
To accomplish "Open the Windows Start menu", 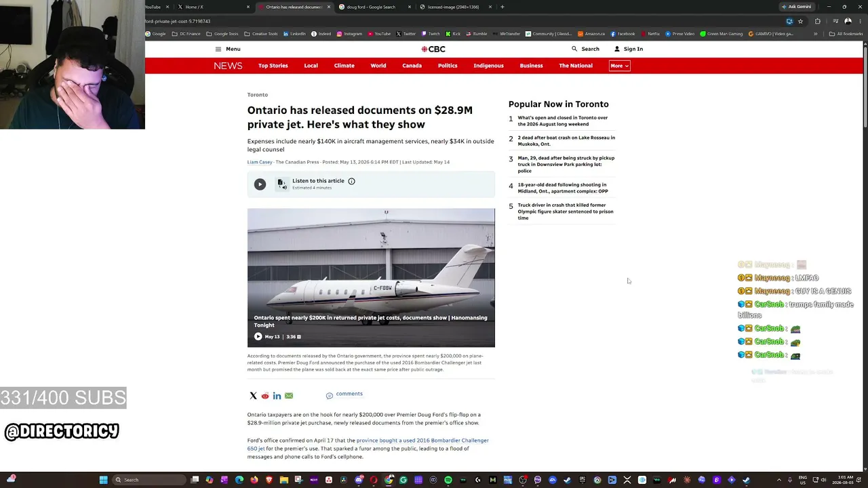I will tap(103, 480).
